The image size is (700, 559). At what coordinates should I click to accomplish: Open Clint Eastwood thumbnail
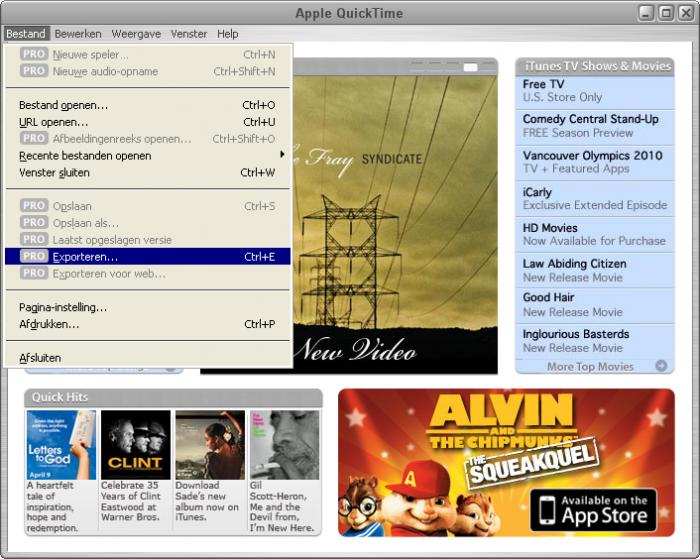coord(136,445)
